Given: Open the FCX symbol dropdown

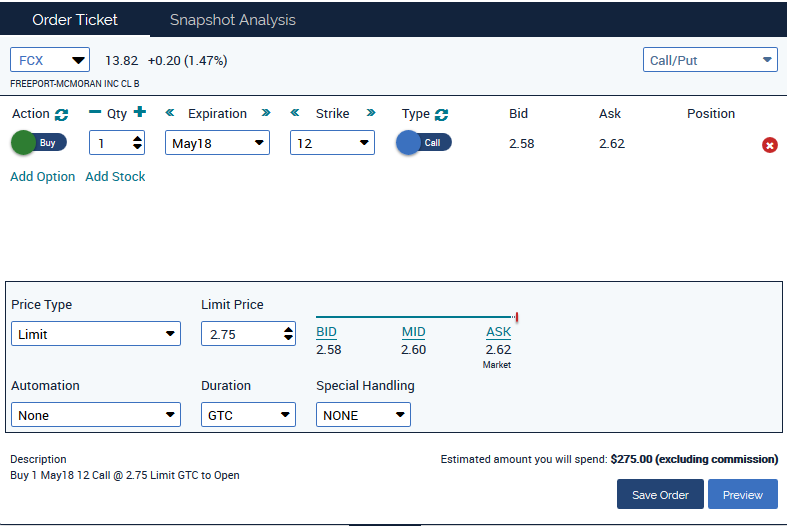Looking at the screenshot, I should 50,60.
